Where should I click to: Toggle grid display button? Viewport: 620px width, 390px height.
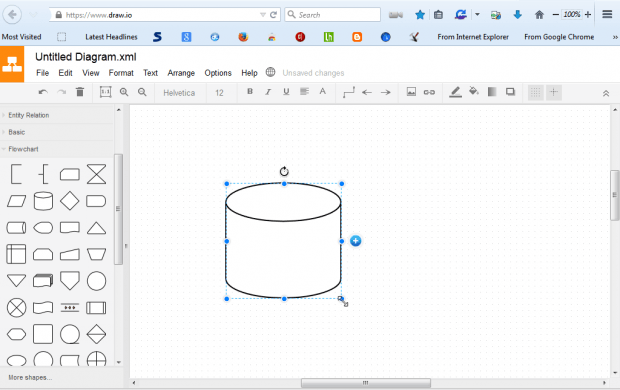pos(535,93)
